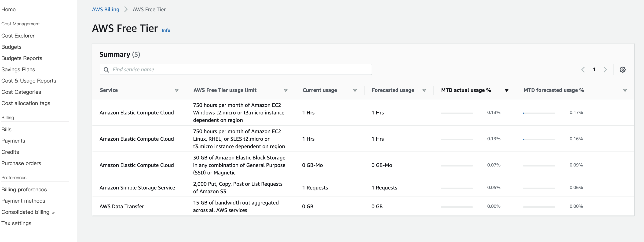The height and width of the screenshot is (242, 644).
Task: Click Info link next to title
Action: 166,30
